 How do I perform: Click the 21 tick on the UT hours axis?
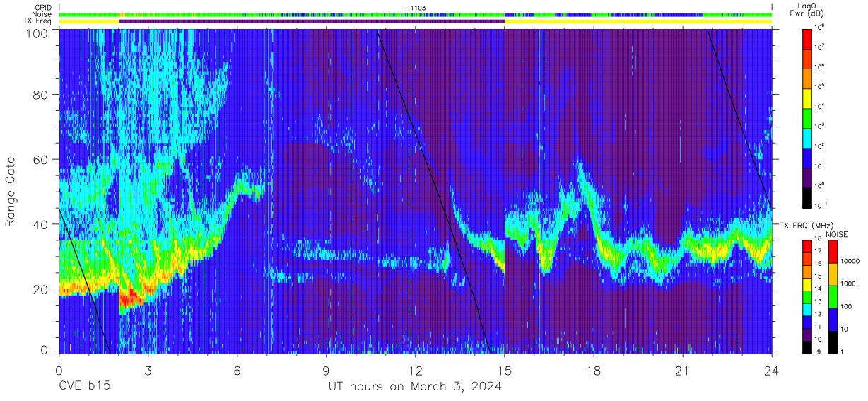[683, 371]
